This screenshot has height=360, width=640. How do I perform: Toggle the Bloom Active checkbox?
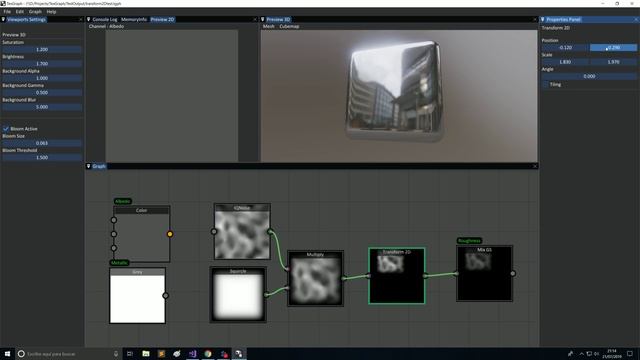6,129
